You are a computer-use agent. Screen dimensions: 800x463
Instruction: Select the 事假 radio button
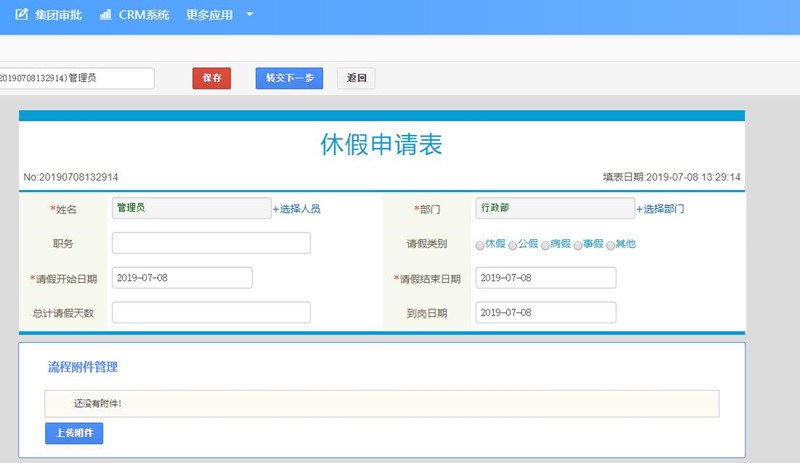pos(578,246)
